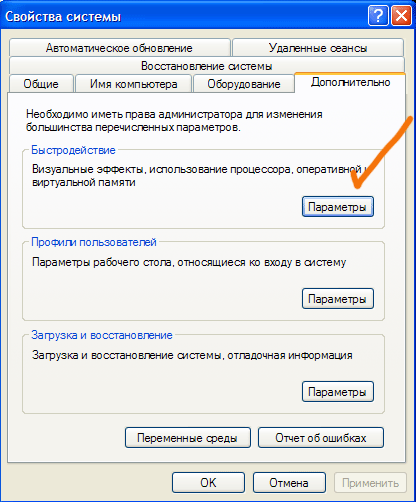Open the Оборудование tab
Viewport: 416px width, 502px height.
pyautogui.click(x=244, y=84)
